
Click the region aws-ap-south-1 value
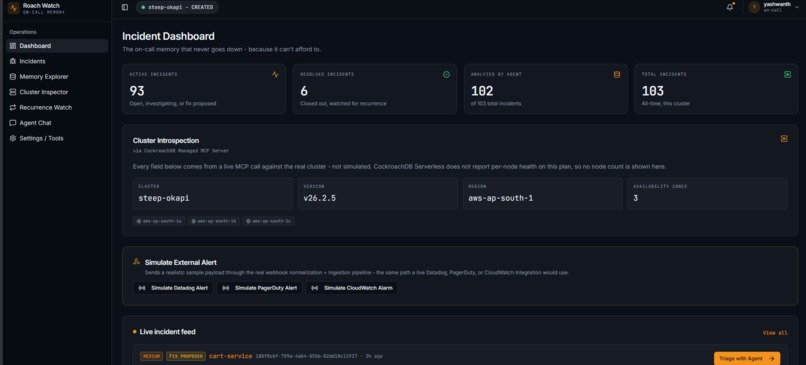click(501, 198)
